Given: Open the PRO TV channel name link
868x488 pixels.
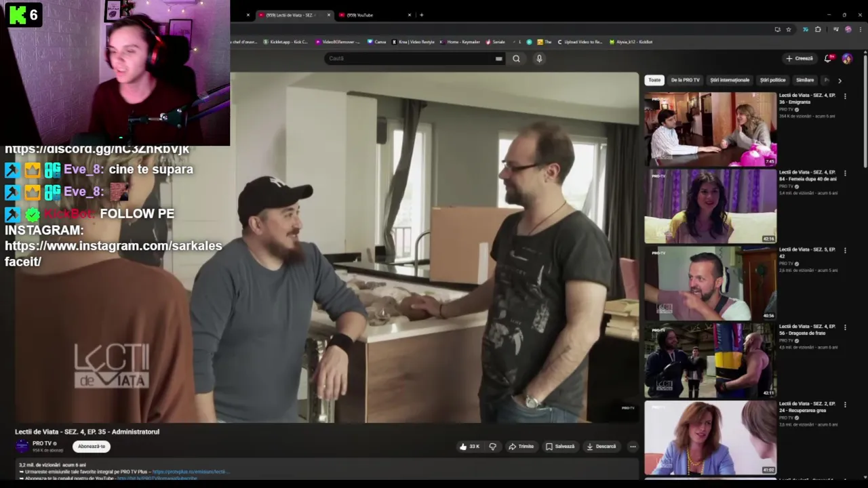Looking at the screenshot, I should [42, 443].
